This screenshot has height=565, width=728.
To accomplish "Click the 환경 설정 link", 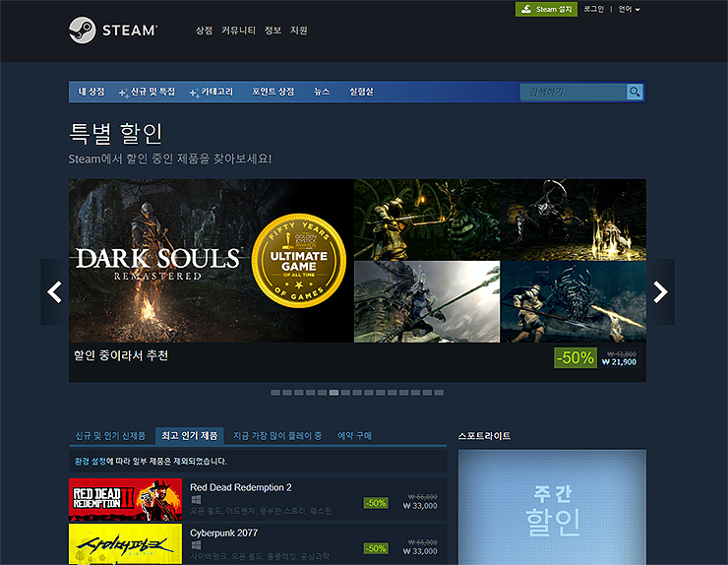I will click(91, 462).
